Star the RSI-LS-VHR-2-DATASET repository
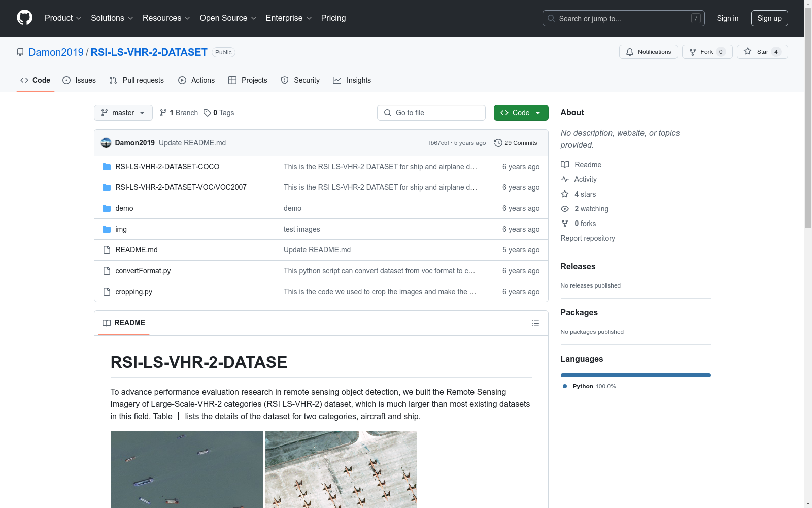The image size is (812, 508). coord(762,52)
